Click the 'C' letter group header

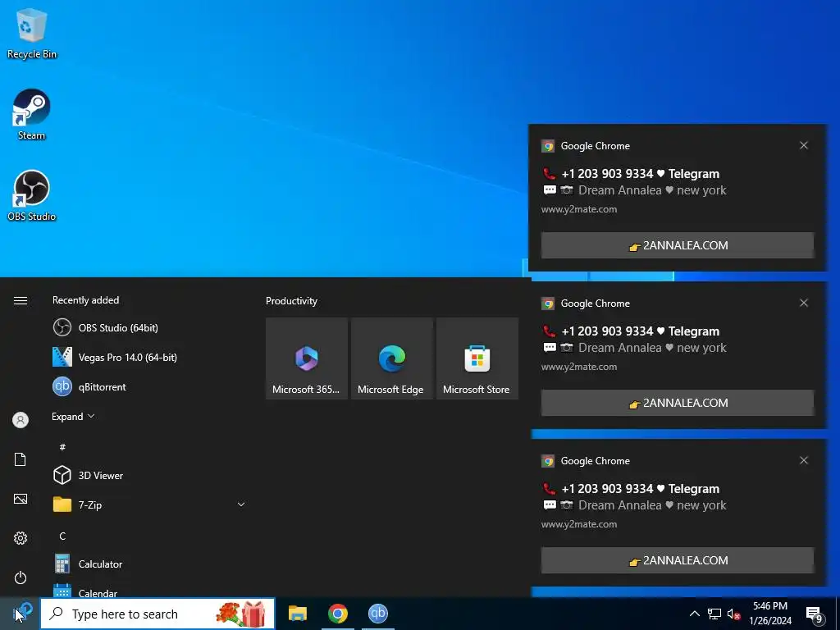click(62, 536)
